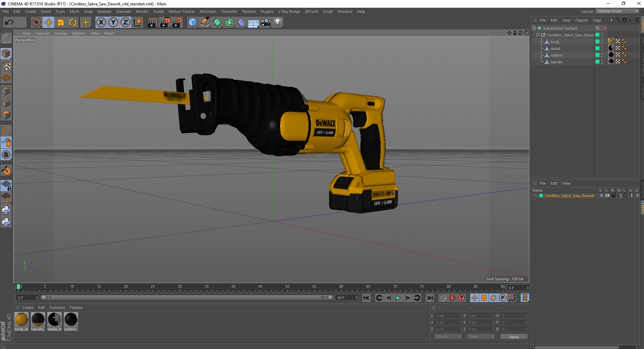Open the Tags menu in object manager
Image resolution: width=644 pixels, height=349 pixels.
coord(597,20)
